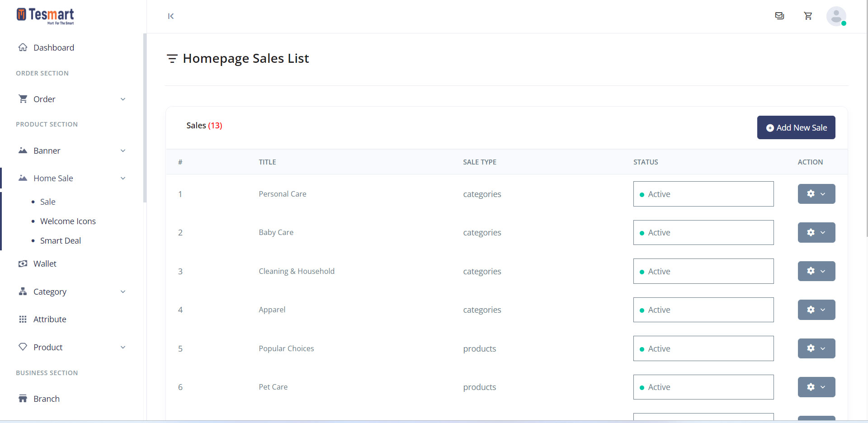This screenshot has width=868, height=423.
Task: Open the Attribute menu item
Action: (x=50, y=319)
